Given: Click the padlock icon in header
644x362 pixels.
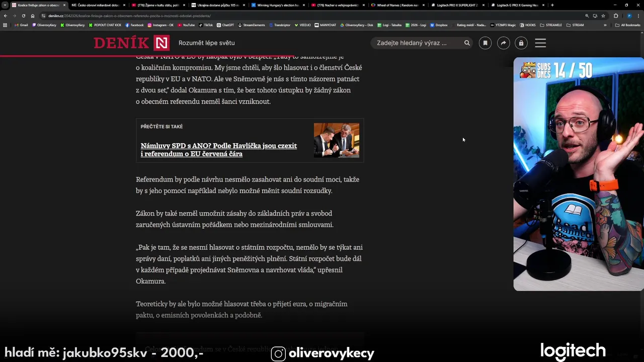Looking at the screenshot, I should [521, 43].
